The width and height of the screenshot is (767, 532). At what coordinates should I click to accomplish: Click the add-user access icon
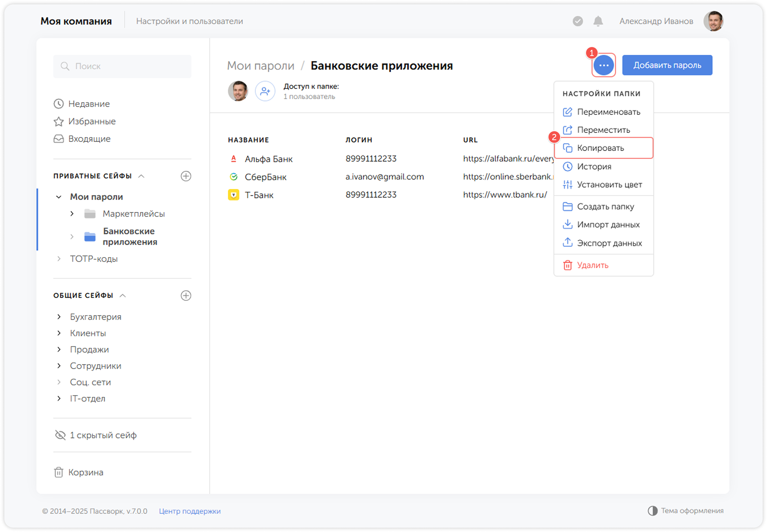[265, 91]
